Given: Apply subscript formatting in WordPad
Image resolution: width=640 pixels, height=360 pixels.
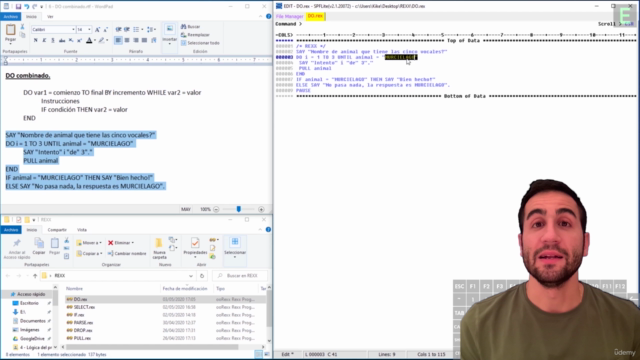Looking at the screenshot, I should (71, 40).
